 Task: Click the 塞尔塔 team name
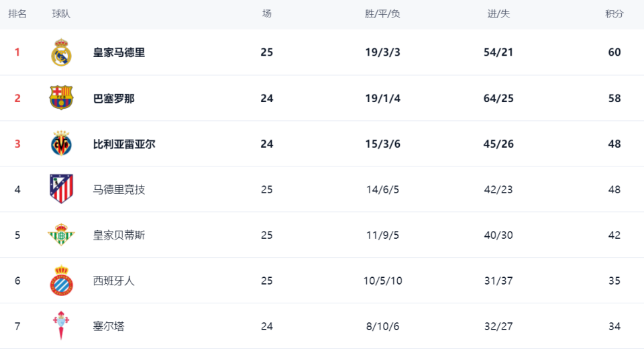[x=109, y=326]
